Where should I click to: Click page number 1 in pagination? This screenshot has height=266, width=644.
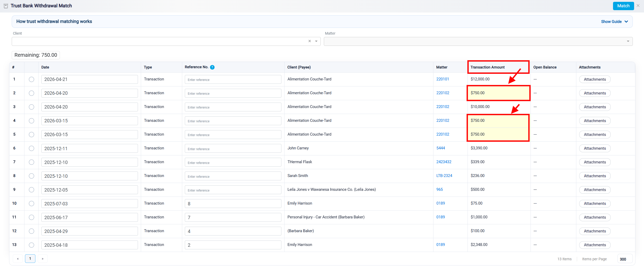pos(30,259)
